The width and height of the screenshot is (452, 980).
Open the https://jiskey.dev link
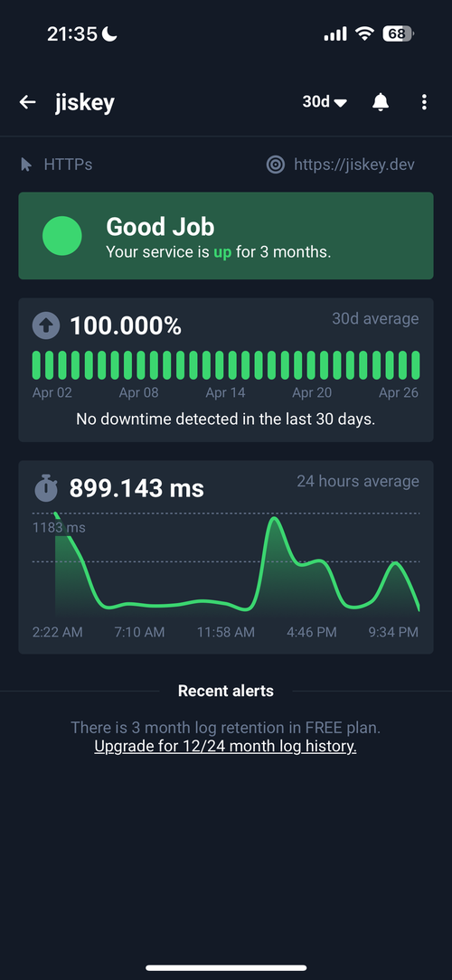pyautogui.click(x=353, y=165)
